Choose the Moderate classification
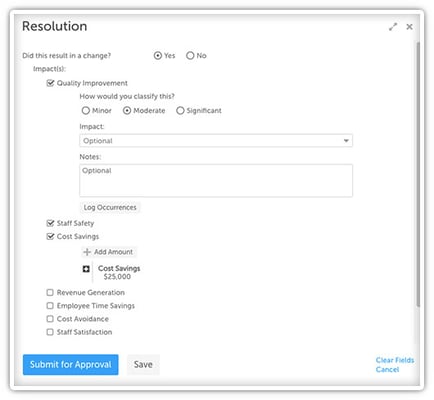Screen dimensions: 434x400 [127, 111]
